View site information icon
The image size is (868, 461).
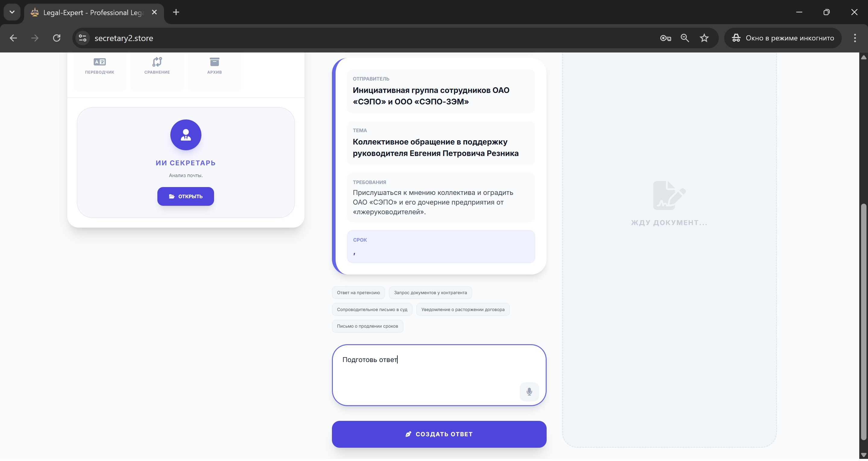83,38
